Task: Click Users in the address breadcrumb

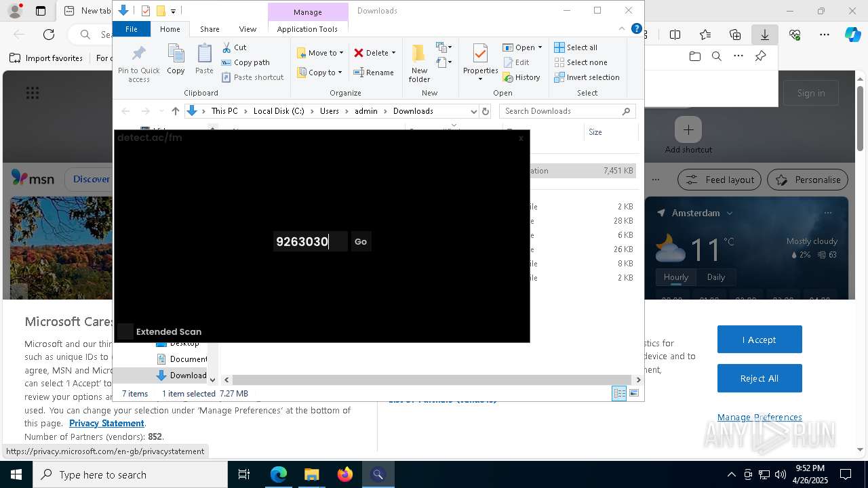Action: pos(330,111)
